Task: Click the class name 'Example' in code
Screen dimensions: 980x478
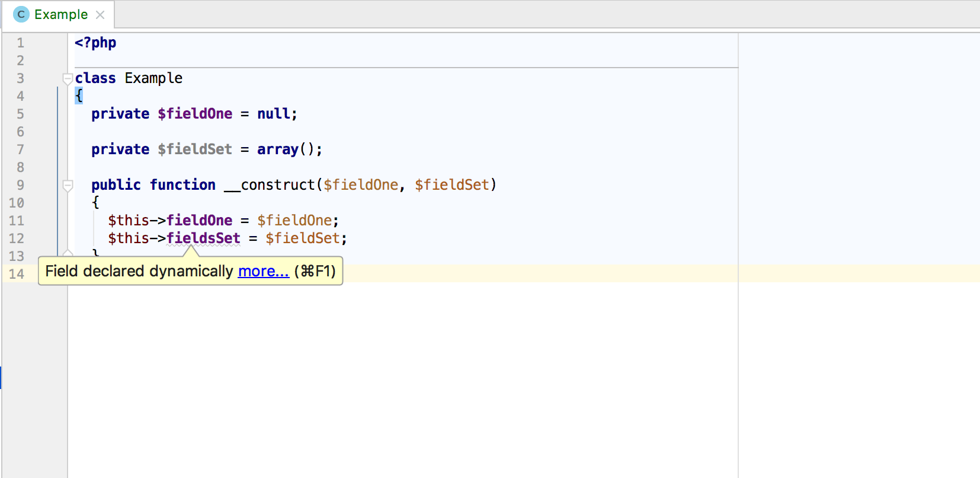Action: tap(153, 78)
